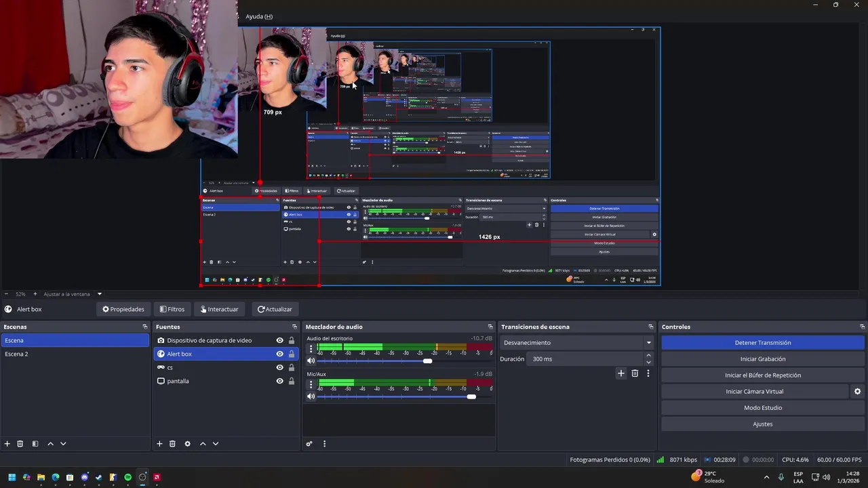
Task: Undock the Mezclador de audio panel
Action: [490, 327]
